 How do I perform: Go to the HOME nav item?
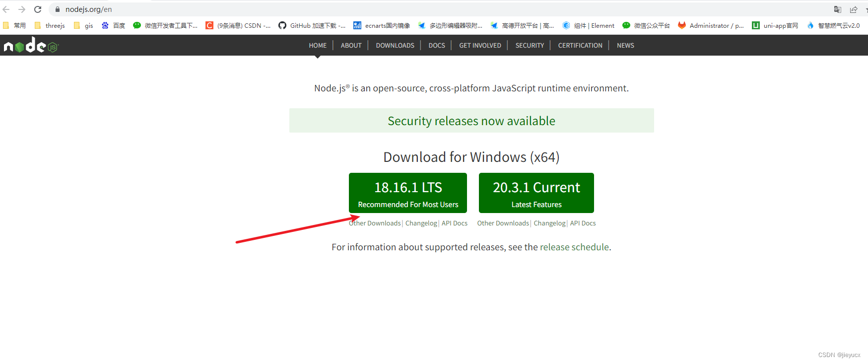[318, 45]
